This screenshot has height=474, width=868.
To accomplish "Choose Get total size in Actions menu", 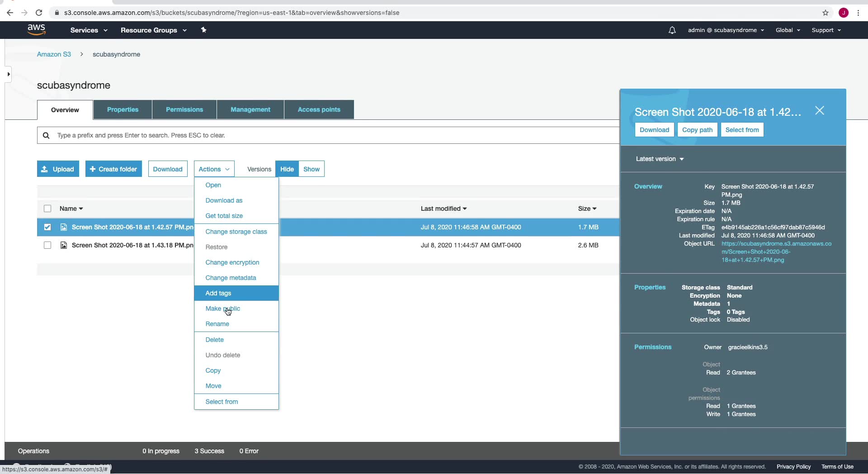I will pos(236,216).
